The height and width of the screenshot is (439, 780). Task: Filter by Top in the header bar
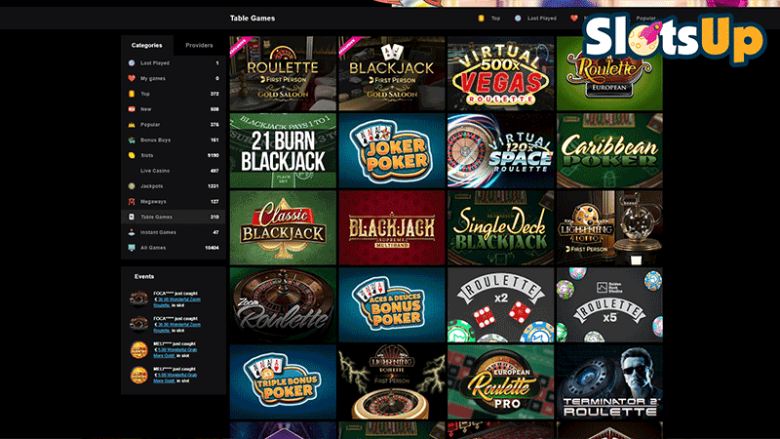pos(495,18)
